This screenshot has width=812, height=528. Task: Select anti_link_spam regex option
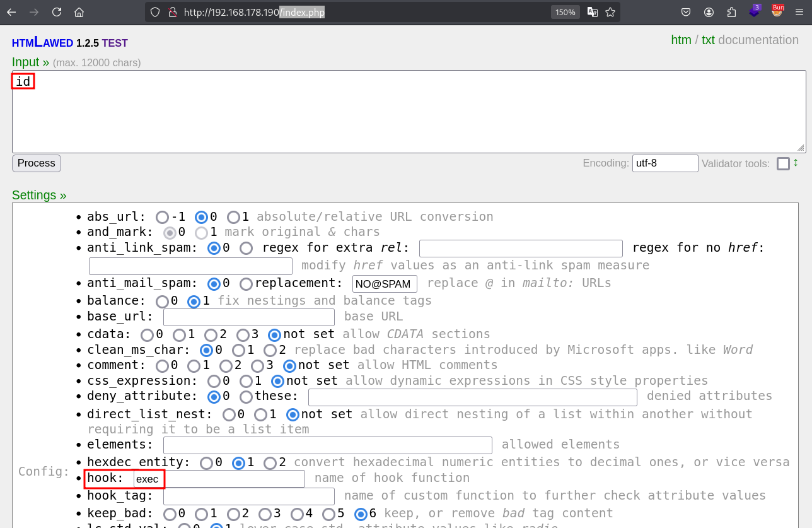(x=246, y=248)
